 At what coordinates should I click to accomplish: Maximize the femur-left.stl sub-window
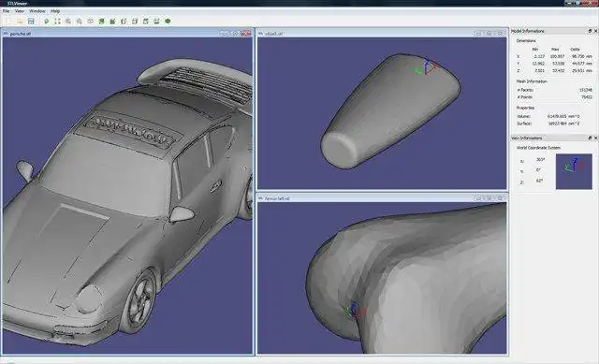(x=489, y=198)
